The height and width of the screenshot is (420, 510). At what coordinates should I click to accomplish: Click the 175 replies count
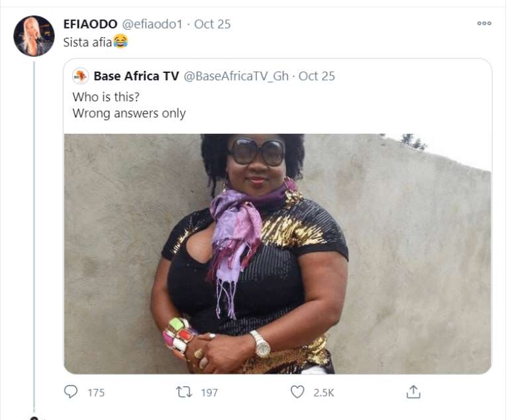[96, 393]
